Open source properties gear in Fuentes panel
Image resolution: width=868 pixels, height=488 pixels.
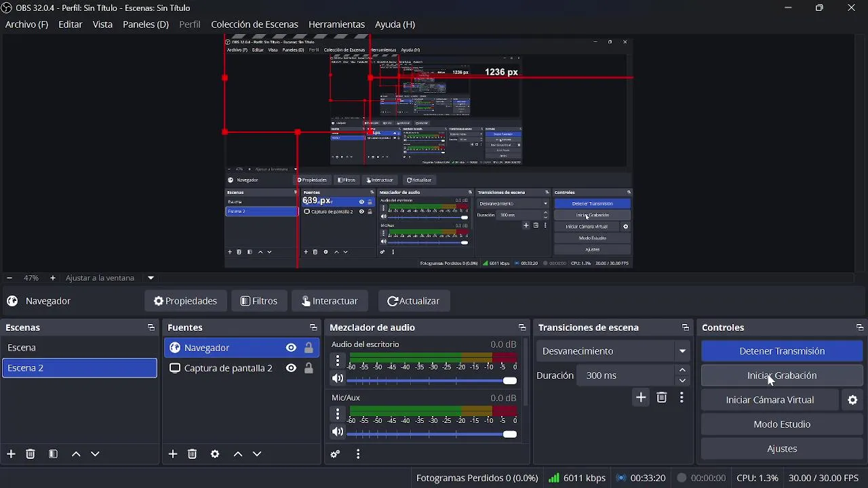pos(215,454)
